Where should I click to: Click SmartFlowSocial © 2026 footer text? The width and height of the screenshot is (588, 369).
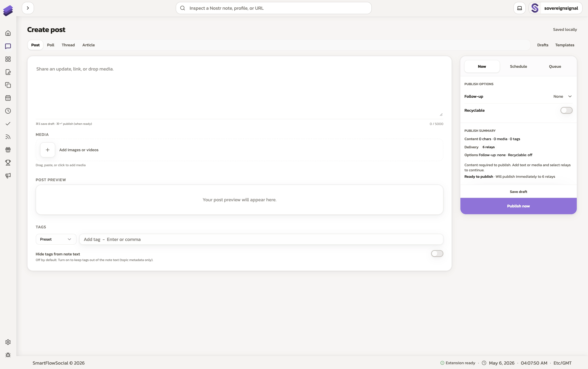[x=59, y=363]
